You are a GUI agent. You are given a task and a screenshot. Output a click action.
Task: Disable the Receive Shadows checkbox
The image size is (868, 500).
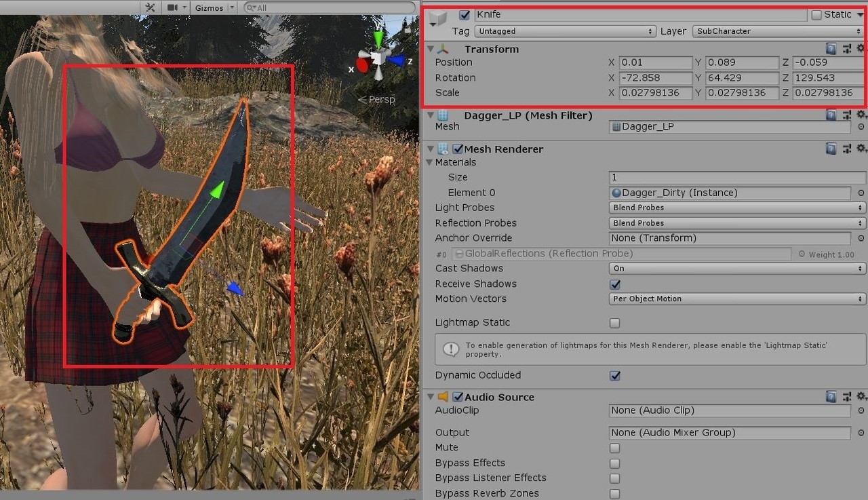615,284
